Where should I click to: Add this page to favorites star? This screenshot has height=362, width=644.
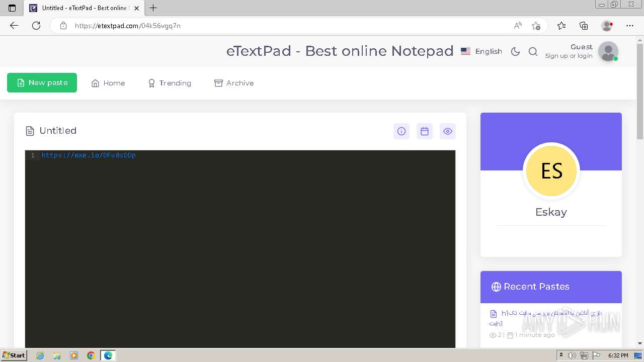(x=536, y=26)
